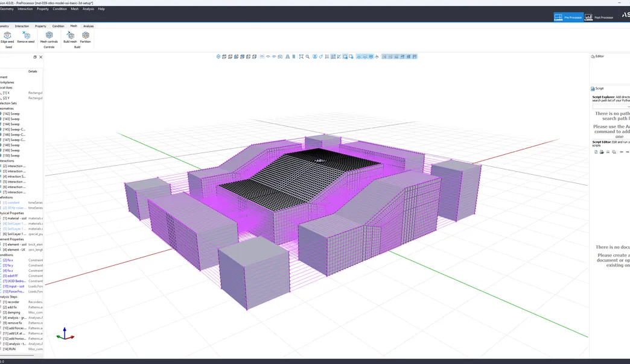Open the Help menu

101,9
